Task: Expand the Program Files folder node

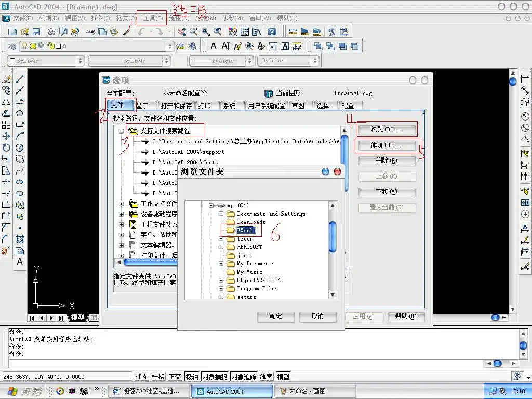Action: [221, 289]
